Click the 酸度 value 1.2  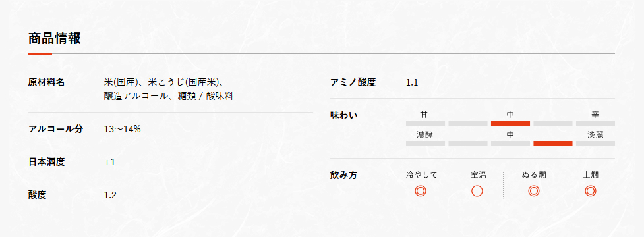point(111,195)
